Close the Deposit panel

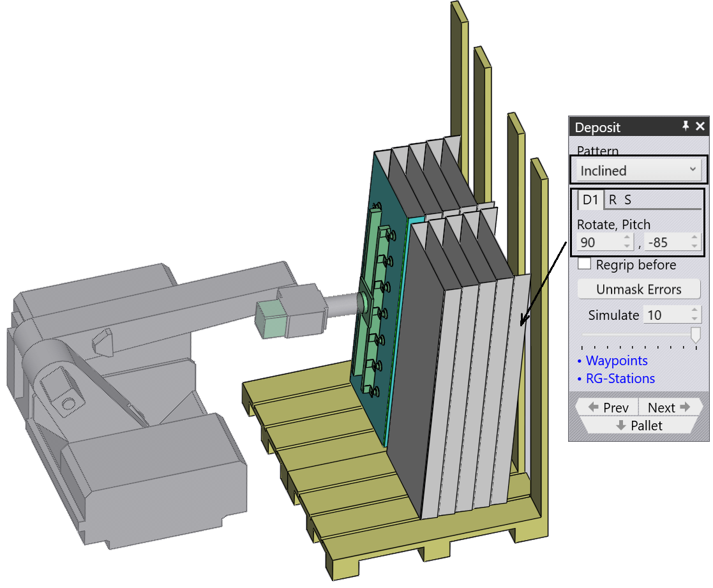700,126
